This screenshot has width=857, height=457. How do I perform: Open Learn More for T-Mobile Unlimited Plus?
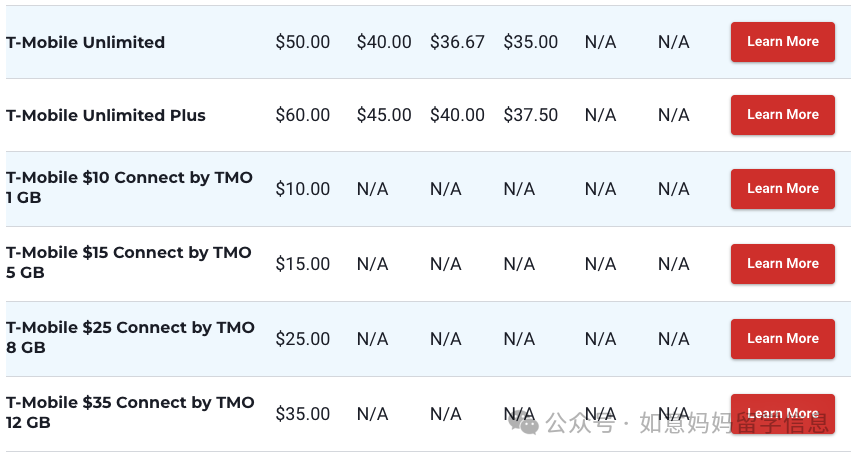pyautogui.click(x=783, y=115)
